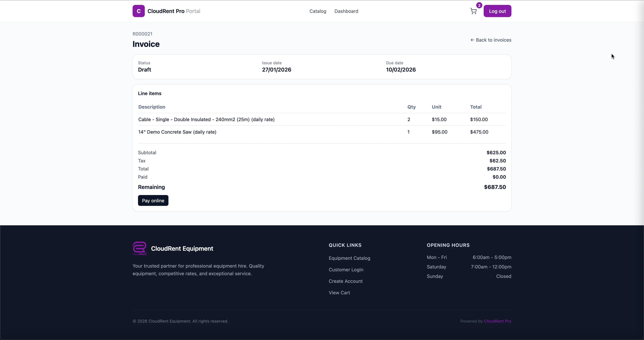Select the Cable Single Double Insulated line
Viewport: 644px width, 340px height.
pyautogui.click(x=206, y=119)
